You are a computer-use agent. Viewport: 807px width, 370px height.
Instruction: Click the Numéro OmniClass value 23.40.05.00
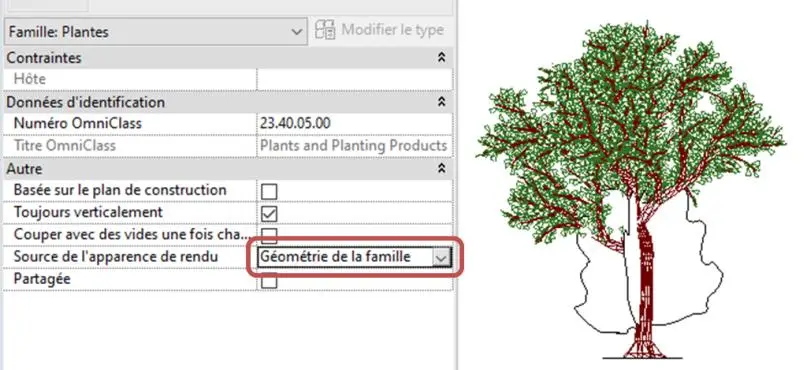(295, 124)
